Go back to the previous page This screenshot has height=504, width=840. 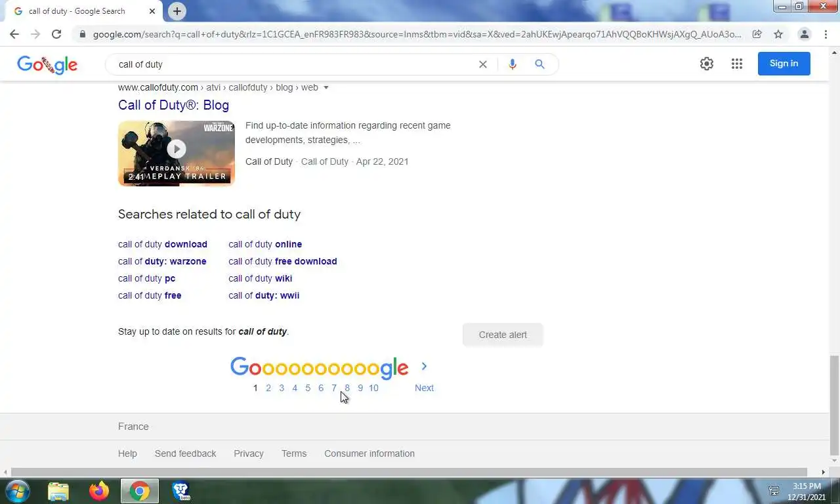point(14,34)
